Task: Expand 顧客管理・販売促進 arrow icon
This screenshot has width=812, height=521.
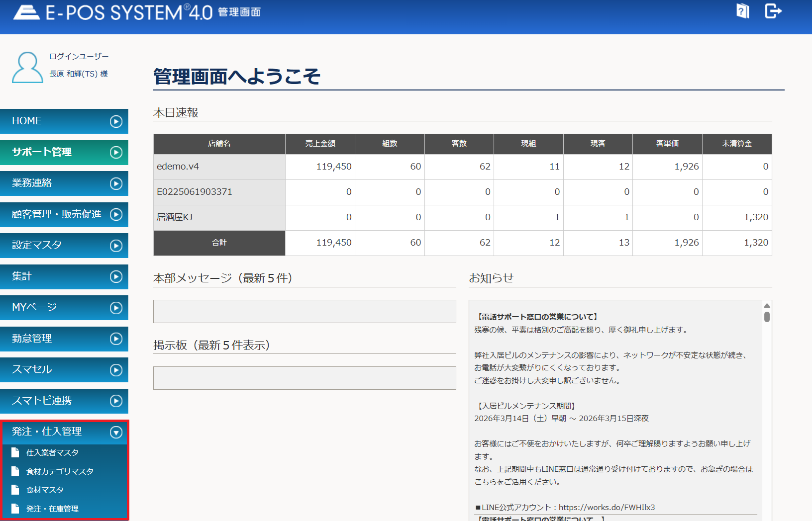Action: (116, 214)
